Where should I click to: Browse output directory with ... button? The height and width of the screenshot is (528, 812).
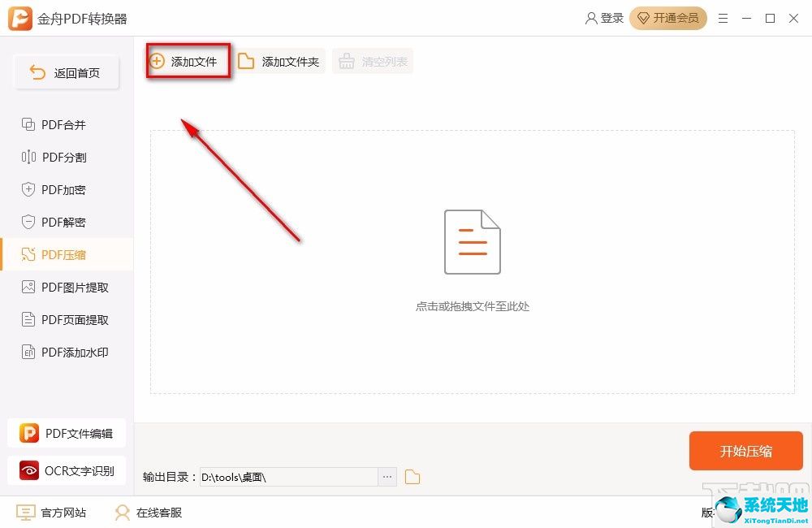(x=387, y=477)
